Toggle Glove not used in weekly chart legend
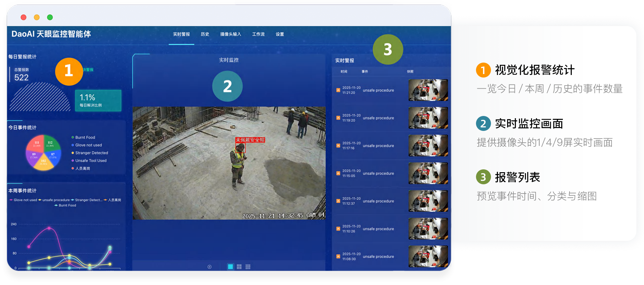 (25, 200)
